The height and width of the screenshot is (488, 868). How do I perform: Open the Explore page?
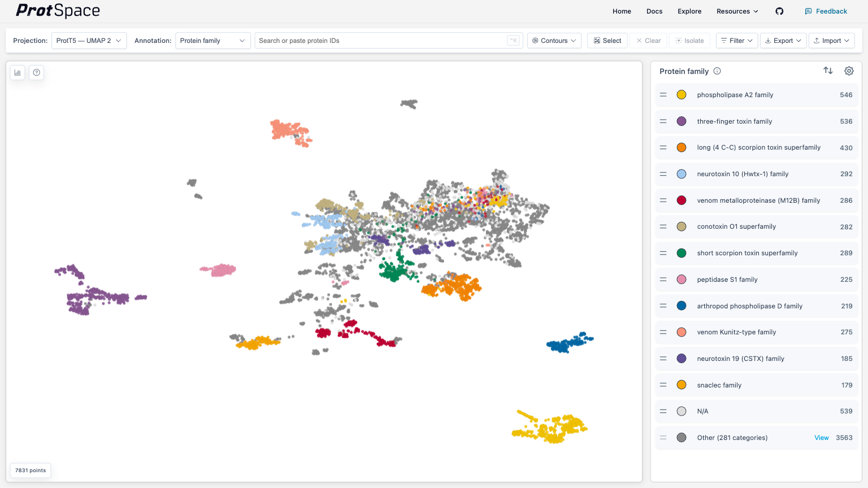coord(689,11)
